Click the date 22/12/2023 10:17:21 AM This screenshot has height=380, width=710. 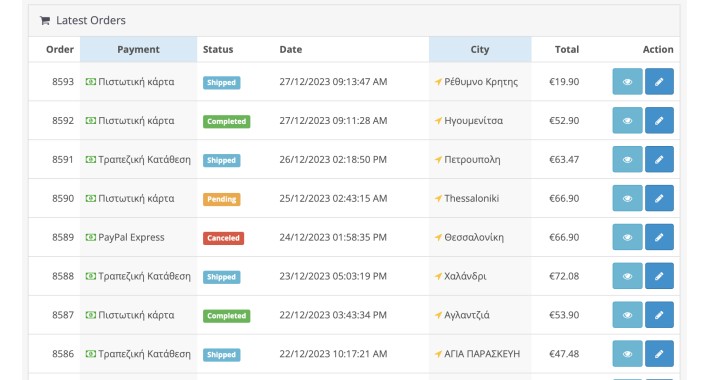pyautogui.click(x=333, y=354)
